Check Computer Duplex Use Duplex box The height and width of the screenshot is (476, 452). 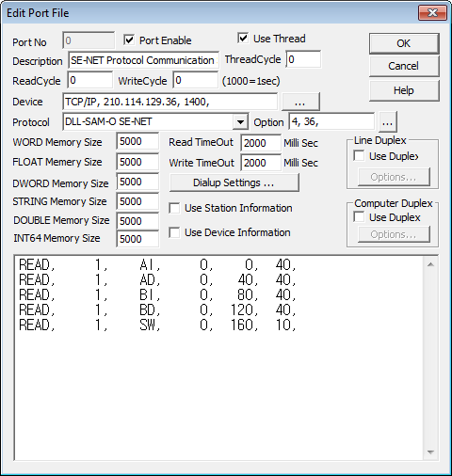359,217
